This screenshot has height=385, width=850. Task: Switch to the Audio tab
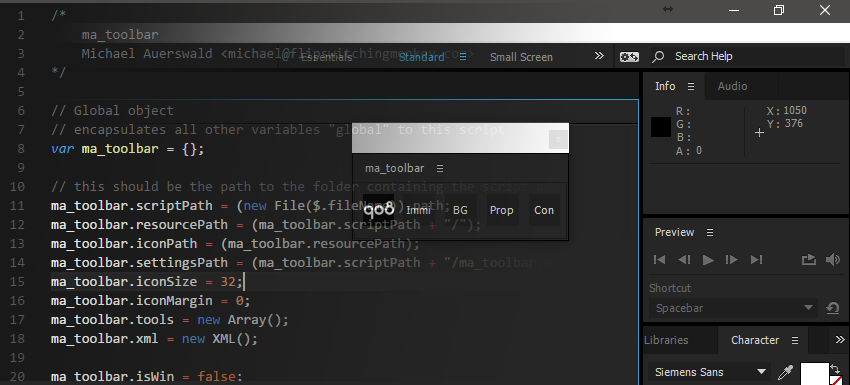pos(732,86)
